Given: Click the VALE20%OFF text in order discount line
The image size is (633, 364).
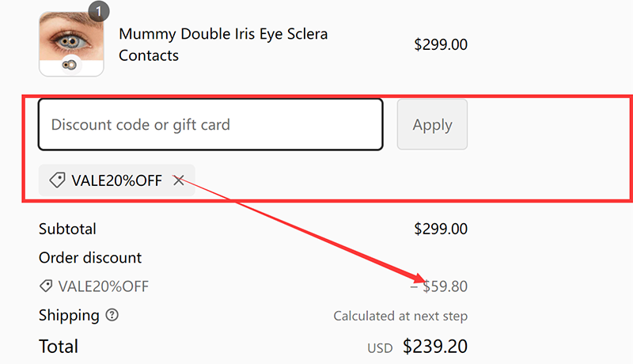Looking at the screenshot, I should pos(104,286).
